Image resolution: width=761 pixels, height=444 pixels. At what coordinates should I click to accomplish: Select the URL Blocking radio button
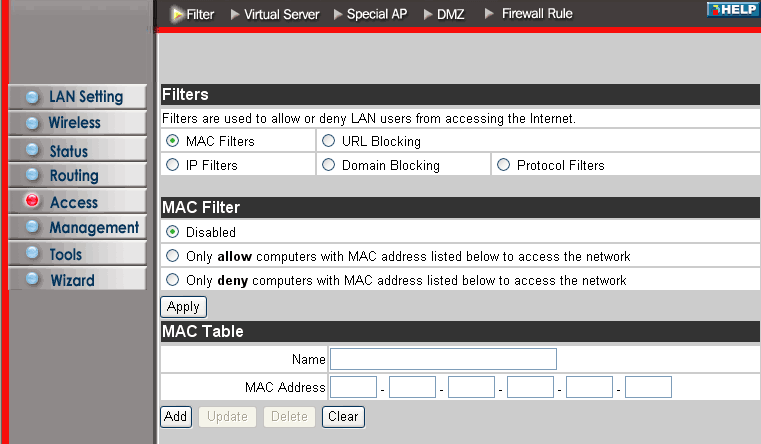(x=329, y=141)
